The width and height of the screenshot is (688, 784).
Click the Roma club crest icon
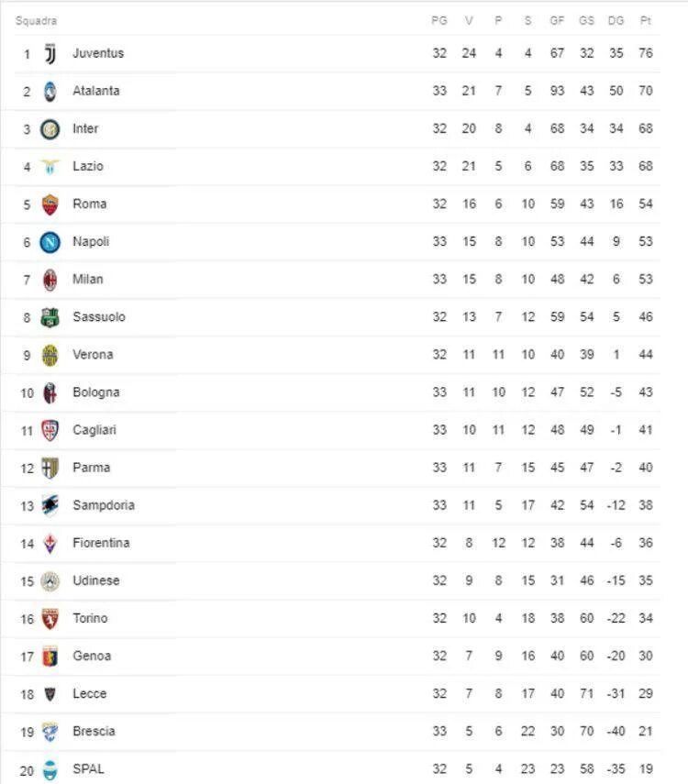click(50, 204)
